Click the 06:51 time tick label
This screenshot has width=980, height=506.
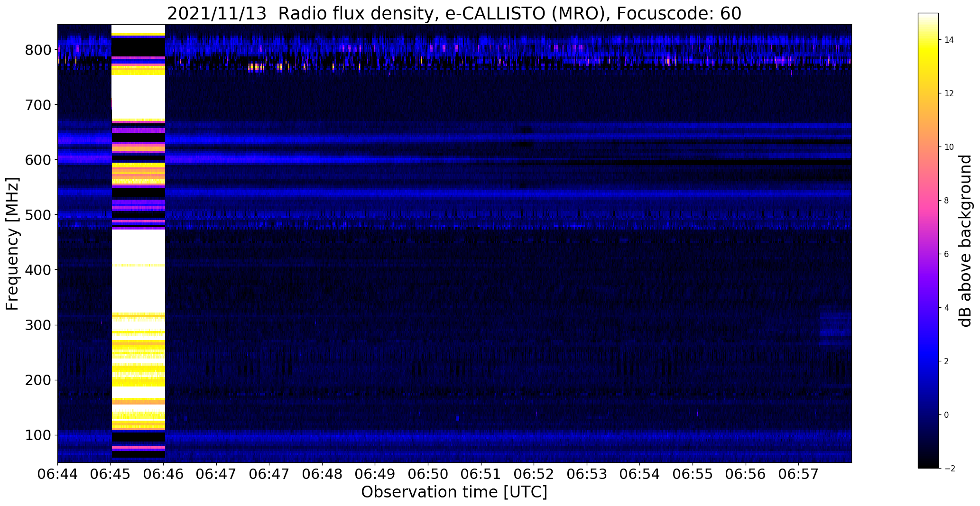click(x=481, y=475)
